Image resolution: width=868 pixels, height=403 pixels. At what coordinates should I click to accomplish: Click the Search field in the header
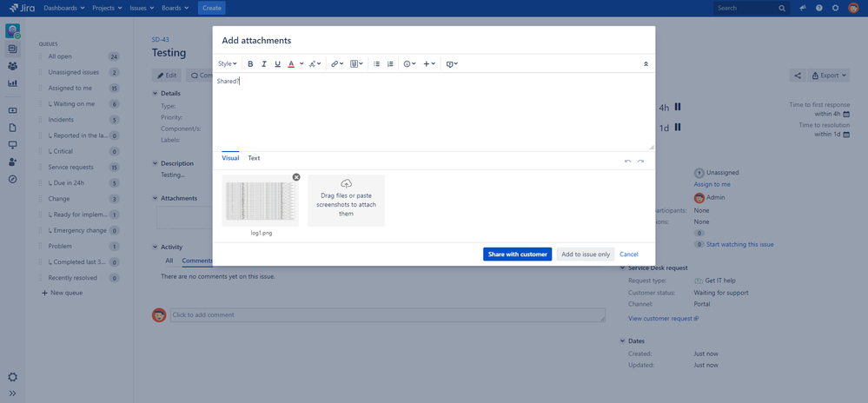pos(752,9)
